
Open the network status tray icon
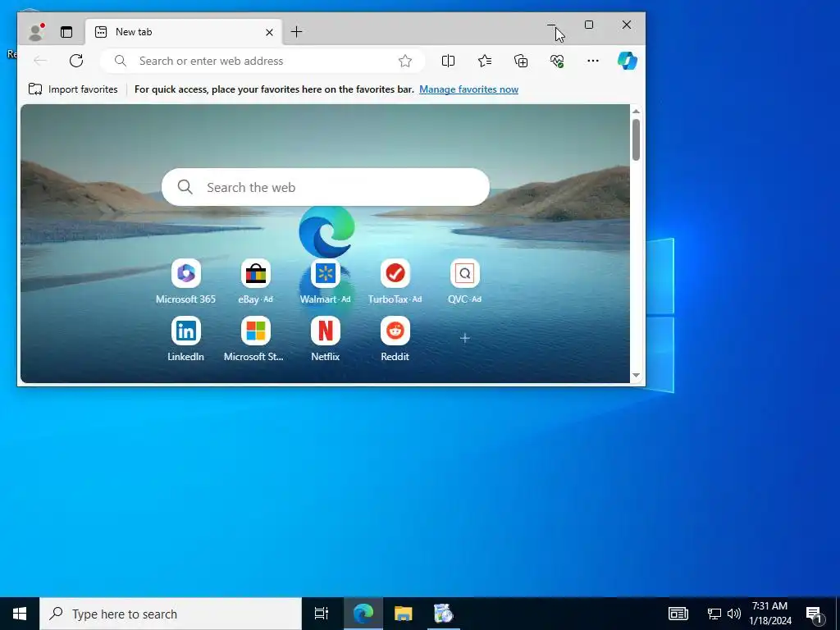(714, 614)
